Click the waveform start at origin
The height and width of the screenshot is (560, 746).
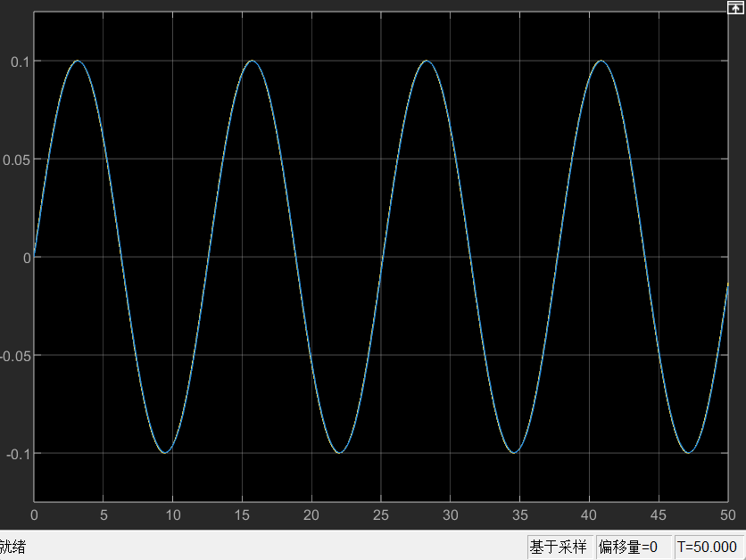[x=35, y=255]
